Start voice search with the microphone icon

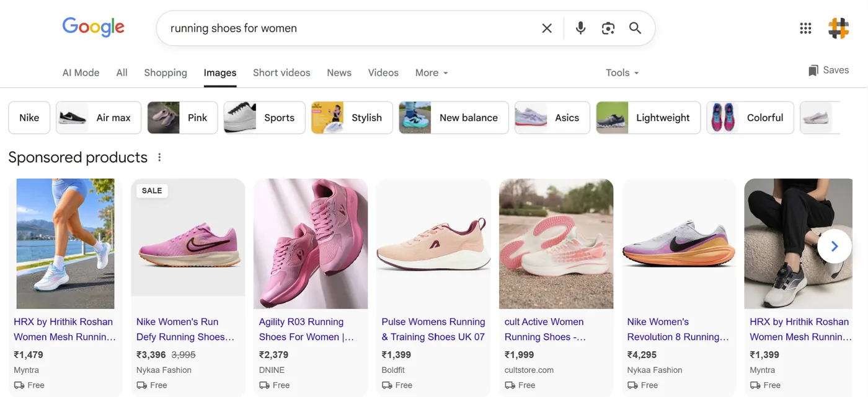pos(580,28)
